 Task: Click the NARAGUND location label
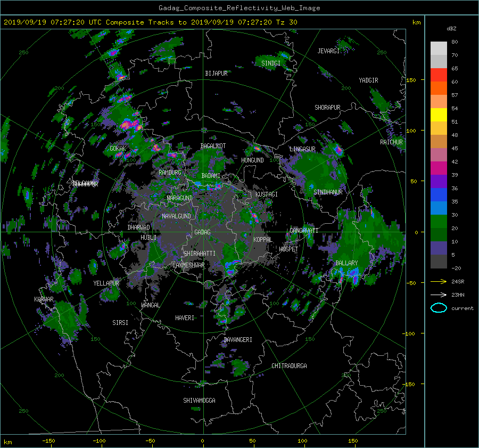(180, 198)
